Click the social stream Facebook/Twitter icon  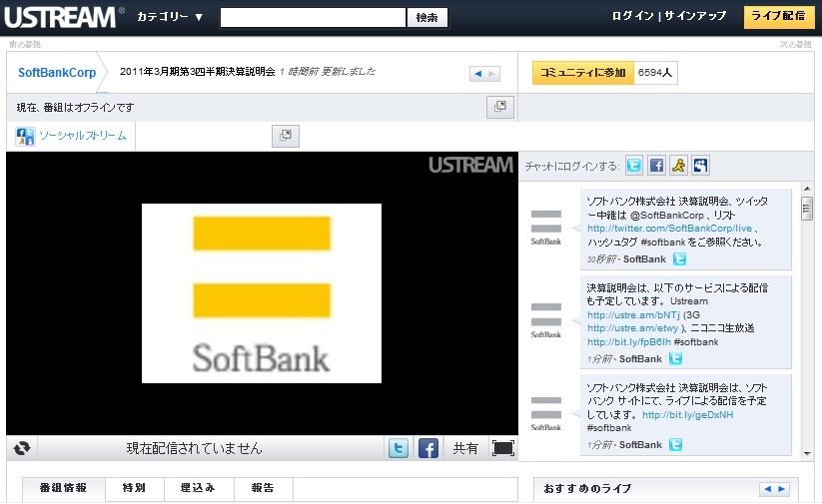[25, 136]
